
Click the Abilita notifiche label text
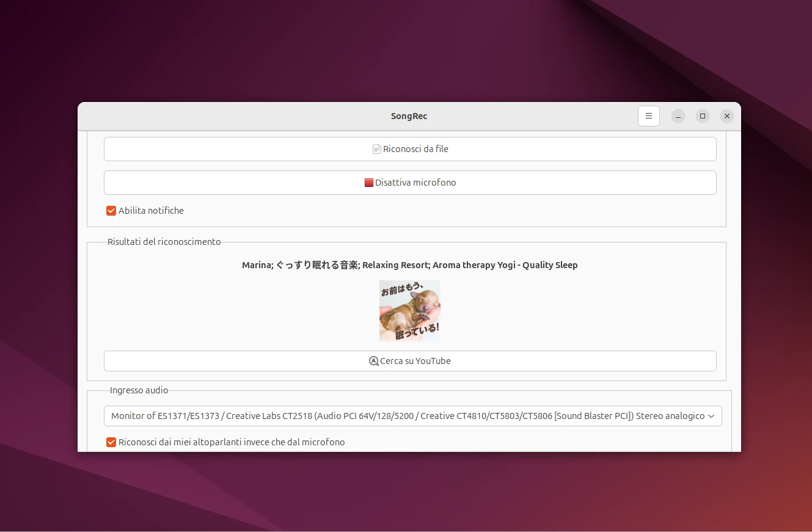click(x=151, y=211)
